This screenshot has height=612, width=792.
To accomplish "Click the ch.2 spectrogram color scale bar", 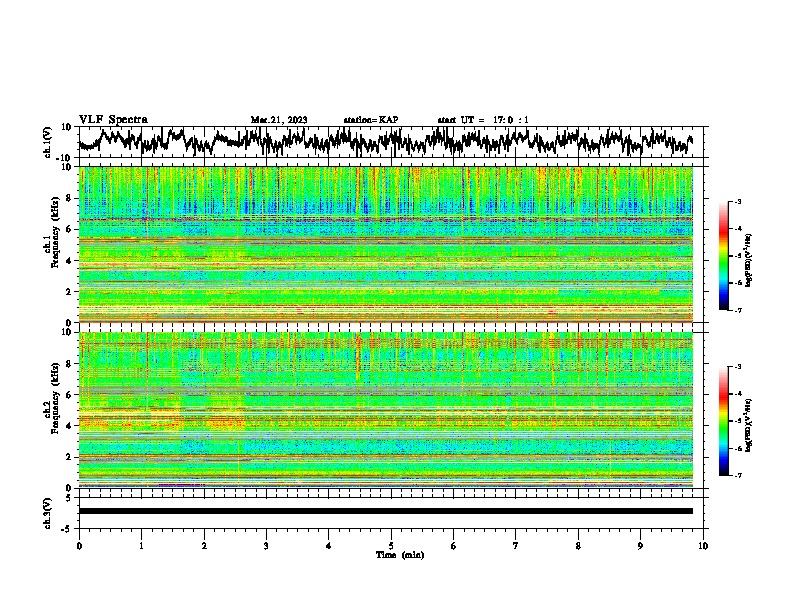I will (x=724, y=421).
